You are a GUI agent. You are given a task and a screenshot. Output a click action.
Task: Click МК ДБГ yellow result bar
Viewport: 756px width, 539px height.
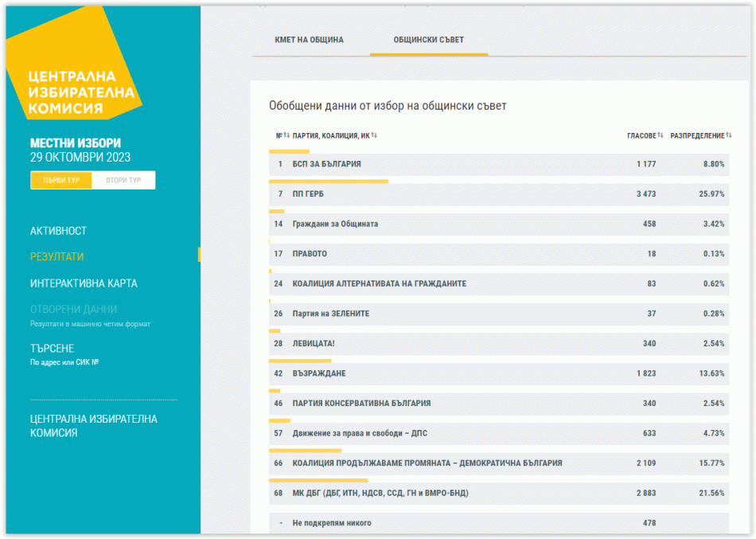pyautogui.click(x=318, y=481)
